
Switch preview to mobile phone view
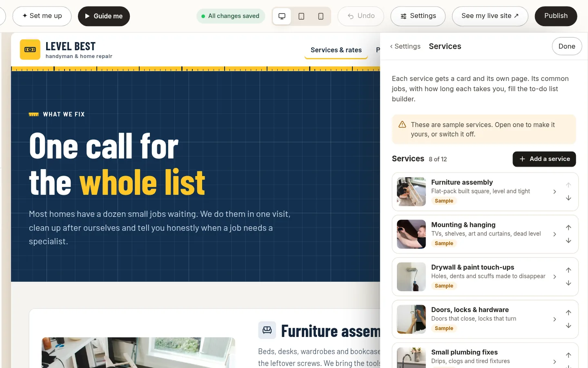(x=321, y=16)
